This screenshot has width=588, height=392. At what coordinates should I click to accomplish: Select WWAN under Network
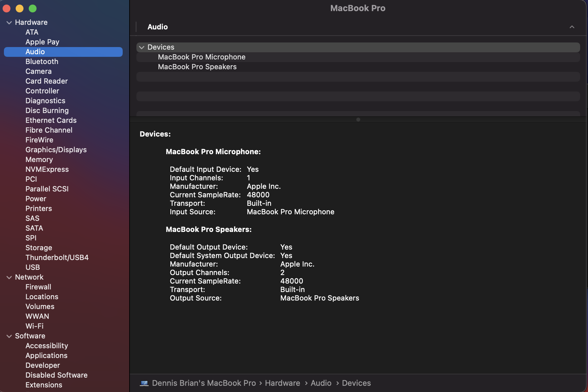coord(38,316)
